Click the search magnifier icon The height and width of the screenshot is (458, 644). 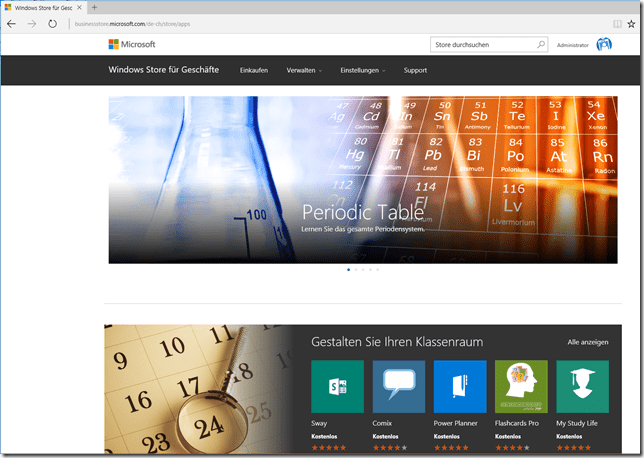(541, 45)
